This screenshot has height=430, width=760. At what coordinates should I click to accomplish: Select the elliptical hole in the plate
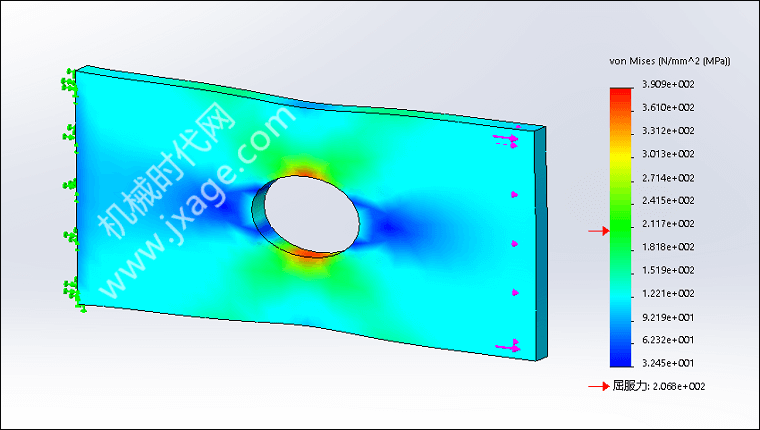(x=312, y=215)
